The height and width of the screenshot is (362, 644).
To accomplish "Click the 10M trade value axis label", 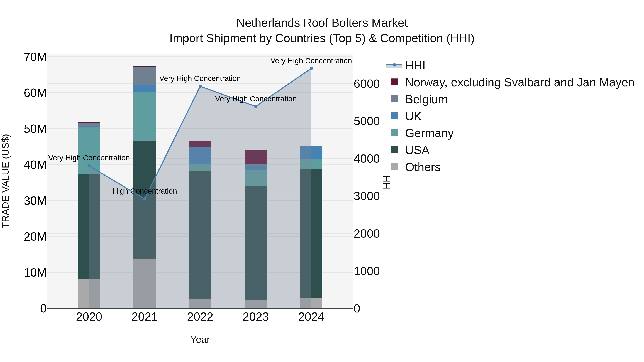I will point(35,273).
